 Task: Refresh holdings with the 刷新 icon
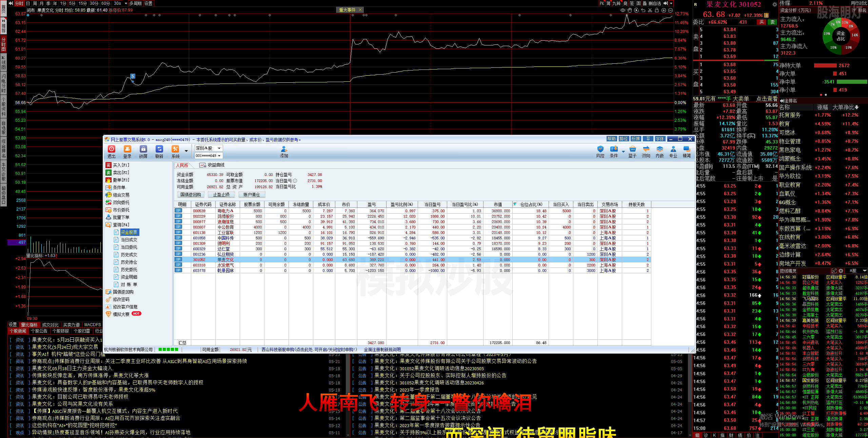coord(159,152)
